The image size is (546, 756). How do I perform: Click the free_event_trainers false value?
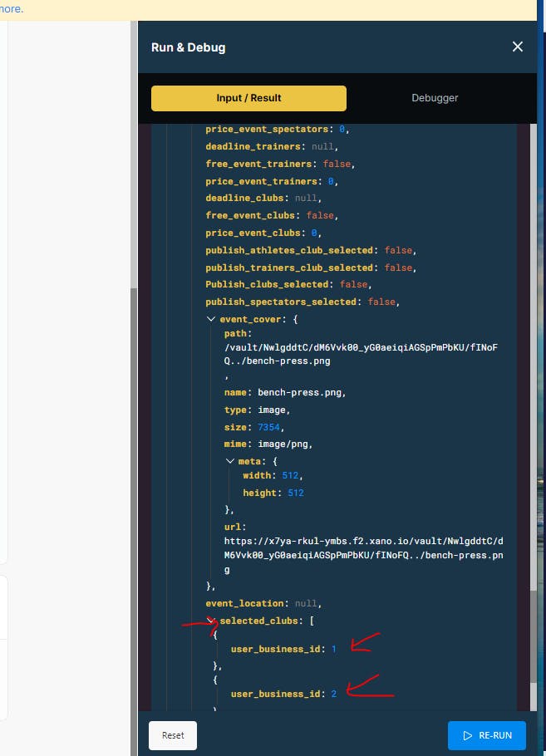coord(337,164)
